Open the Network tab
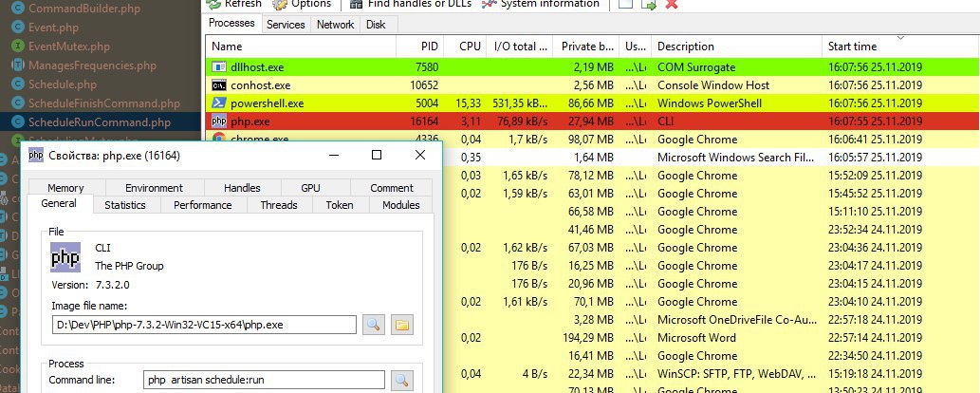980x393 pixels. click(335, 25)
